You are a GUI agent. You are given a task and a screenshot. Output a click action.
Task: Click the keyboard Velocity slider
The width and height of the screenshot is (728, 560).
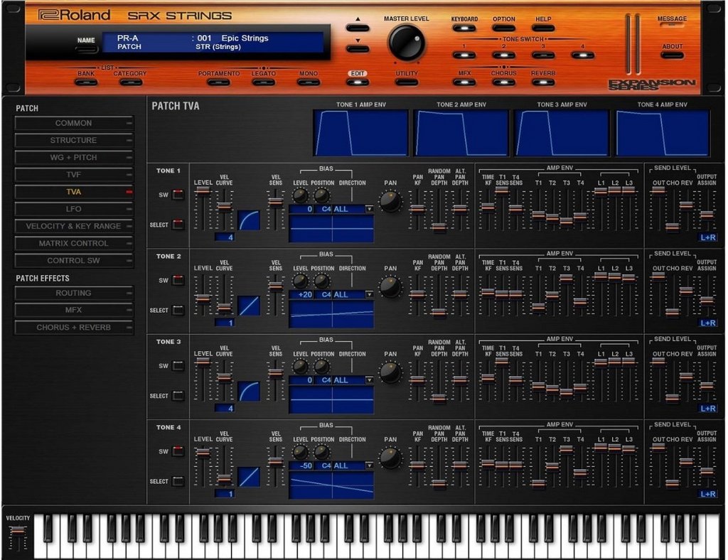click(18, 532)
